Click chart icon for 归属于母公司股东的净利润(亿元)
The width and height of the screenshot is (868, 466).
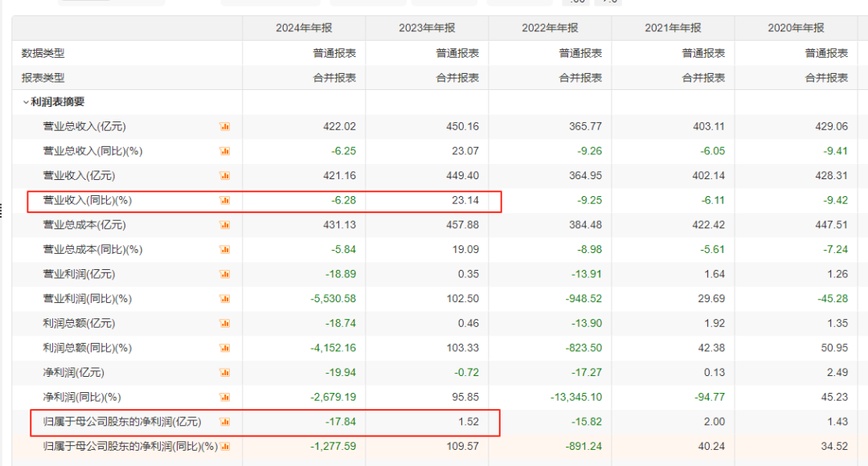(225, 422)
